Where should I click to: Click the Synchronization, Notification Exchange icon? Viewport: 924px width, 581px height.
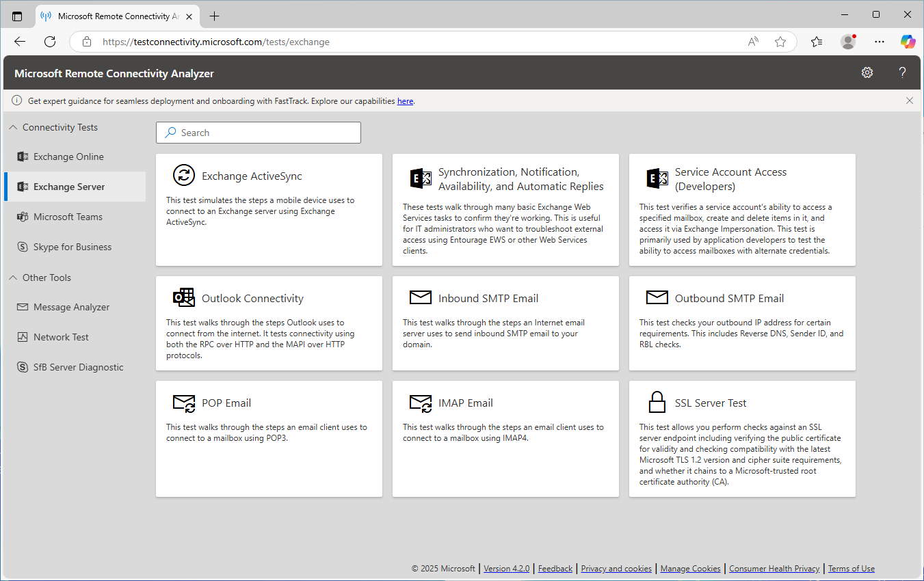[421, 179]
